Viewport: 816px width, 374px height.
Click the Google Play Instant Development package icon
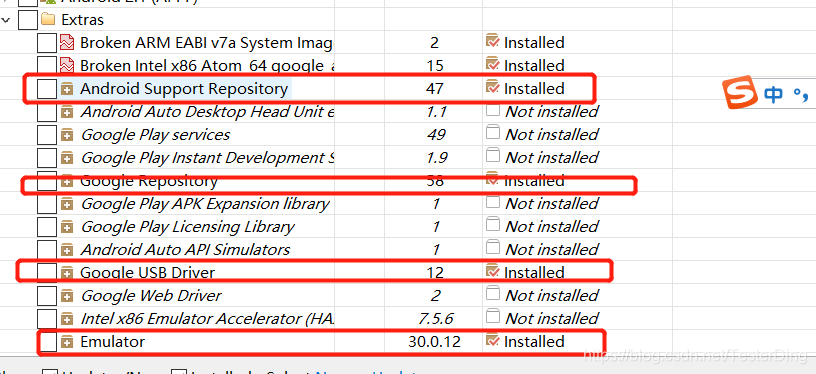[x=67, y=158]
